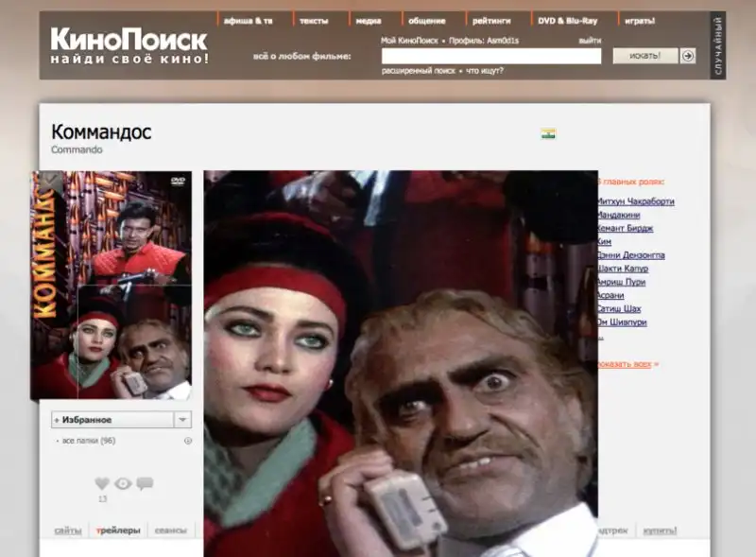
Task: Expand the все папки (96) folder list
Action: [89, 441]
